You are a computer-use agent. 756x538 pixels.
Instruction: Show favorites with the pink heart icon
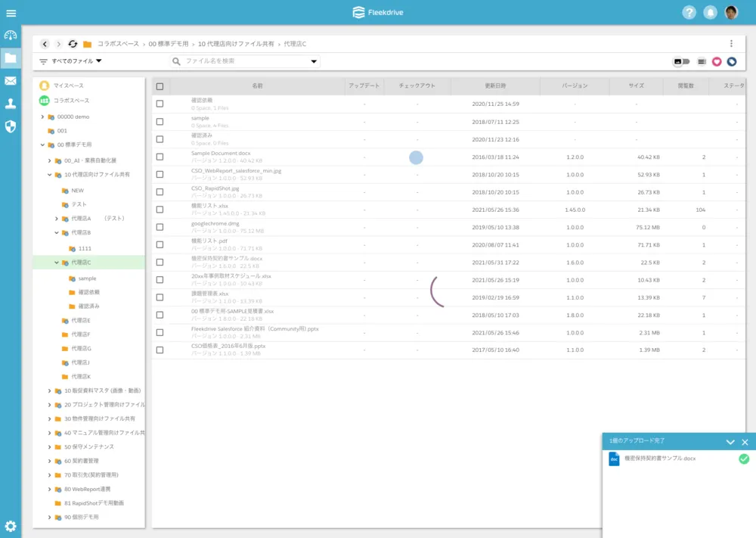pyautogui.click(x=717, y=61)
